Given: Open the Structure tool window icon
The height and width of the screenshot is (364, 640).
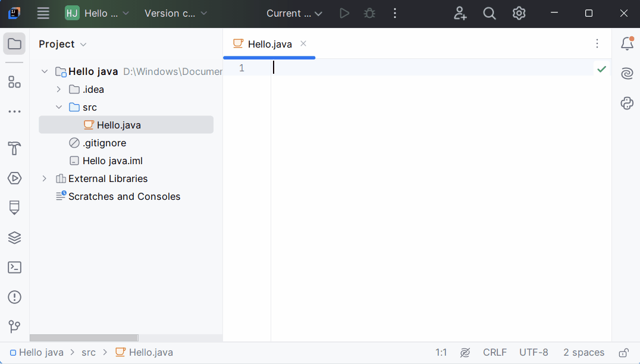Looking at the screenshot, I should click(15, 82).
